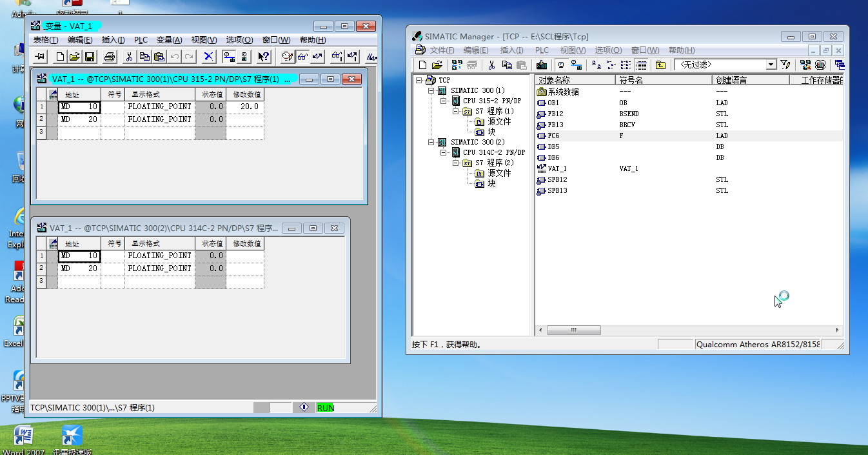This screenshot has width=868, height=455.
Task: Click the download to PLC icon
Action: 542,65
